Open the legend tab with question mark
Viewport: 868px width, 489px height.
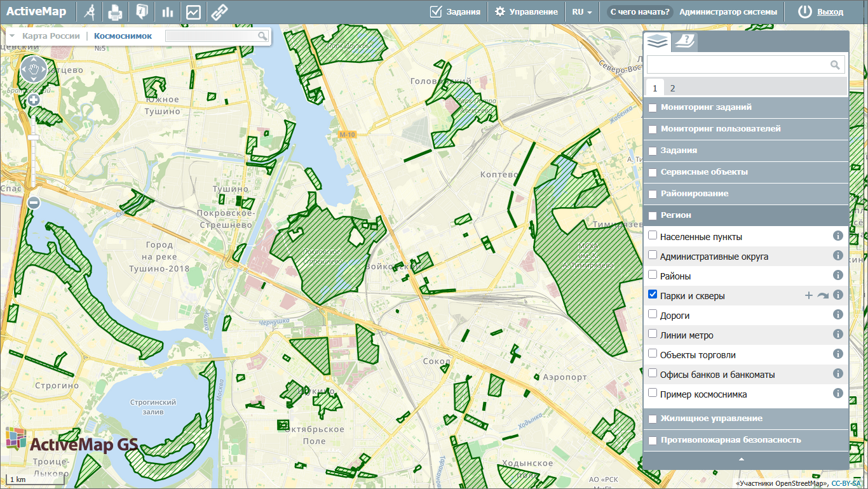(685, 42)
